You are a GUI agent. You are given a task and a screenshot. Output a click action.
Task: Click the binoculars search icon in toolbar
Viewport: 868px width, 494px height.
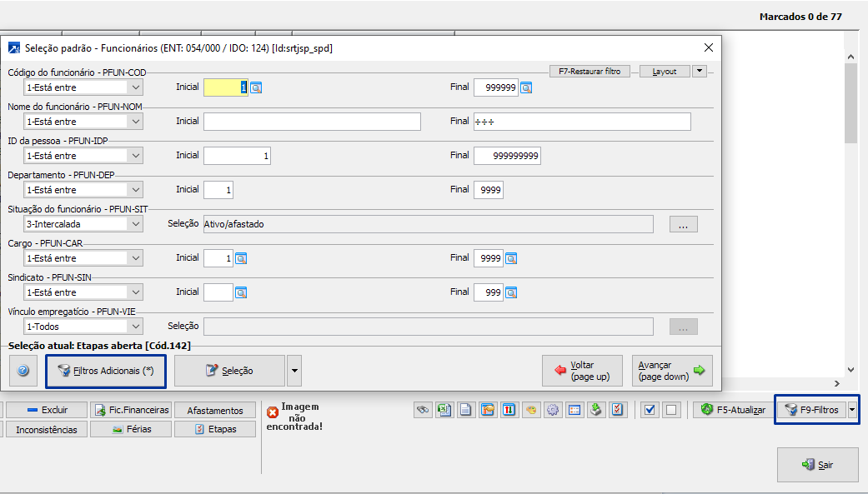coord(424,410)
